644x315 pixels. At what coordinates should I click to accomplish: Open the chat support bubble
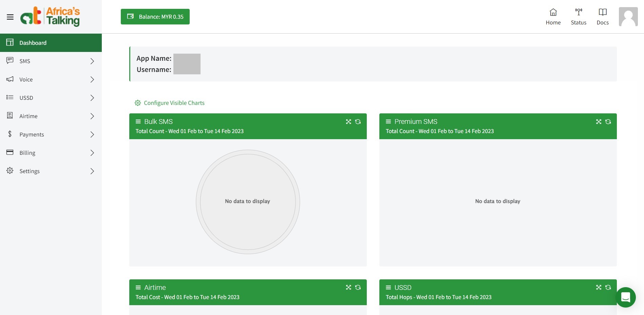point(626,297)
